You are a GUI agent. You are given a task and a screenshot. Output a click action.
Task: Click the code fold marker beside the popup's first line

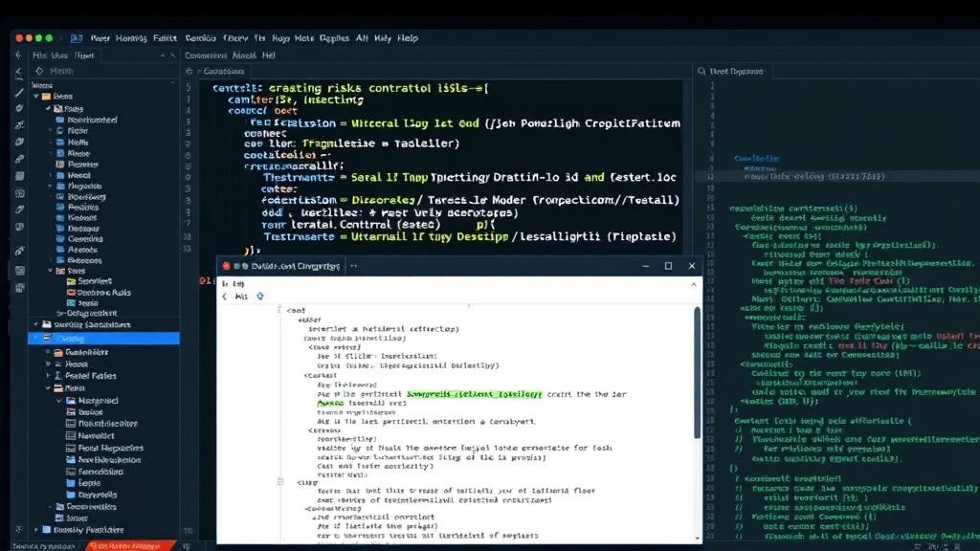(279, 310)
